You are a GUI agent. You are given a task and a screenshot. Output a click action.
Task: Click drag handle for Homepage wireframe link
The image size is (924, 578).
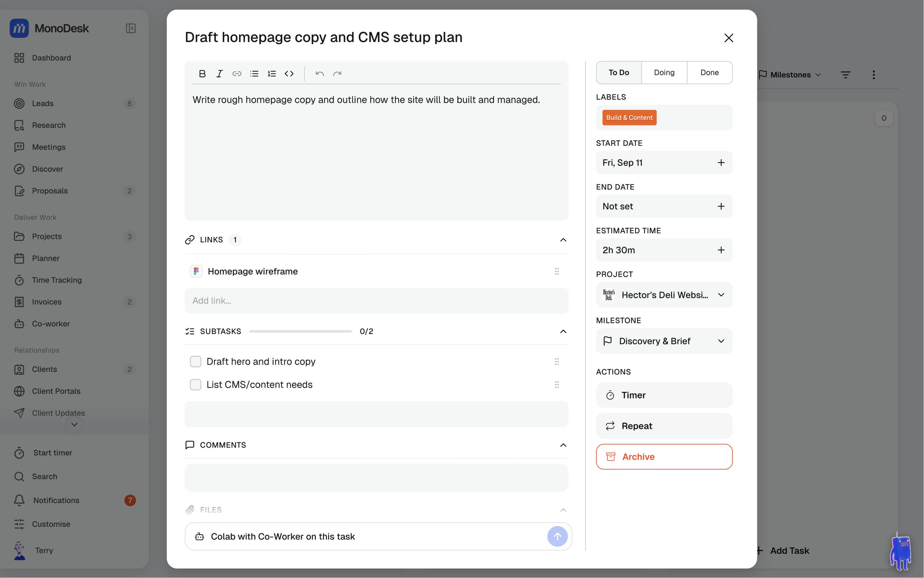pyautogui.click(x=557, y=271)
